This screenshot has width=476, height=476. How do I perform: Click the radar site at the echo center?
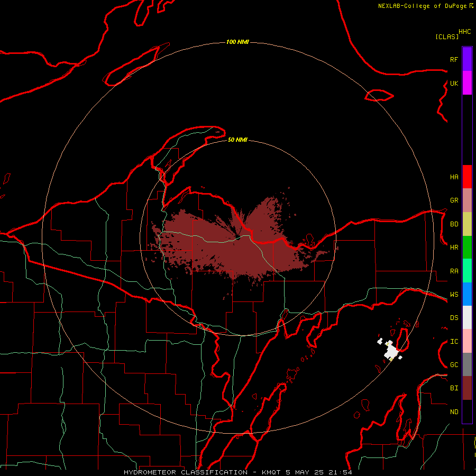239,237
